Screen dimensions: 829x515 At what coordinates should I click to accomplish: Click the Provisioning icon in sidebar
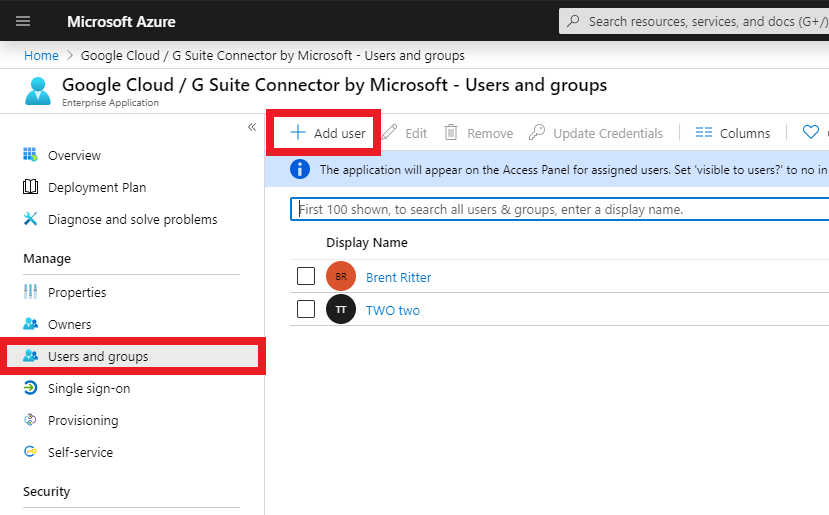(30, 420)
